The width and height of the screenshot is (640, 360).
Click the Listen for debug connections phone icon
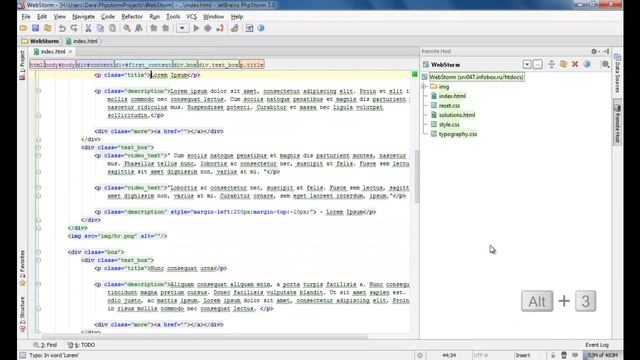coord(220,28)
